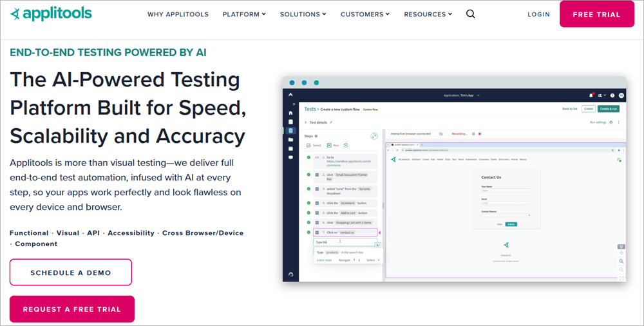
Task: Click the help question mark icon in the app preview
Action: [612, 95]
